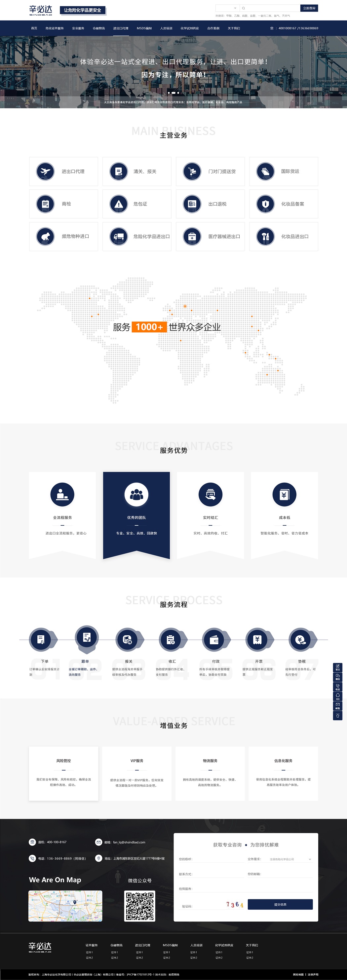Open the VIP服务 value-added service card

(x=137, y=773)
